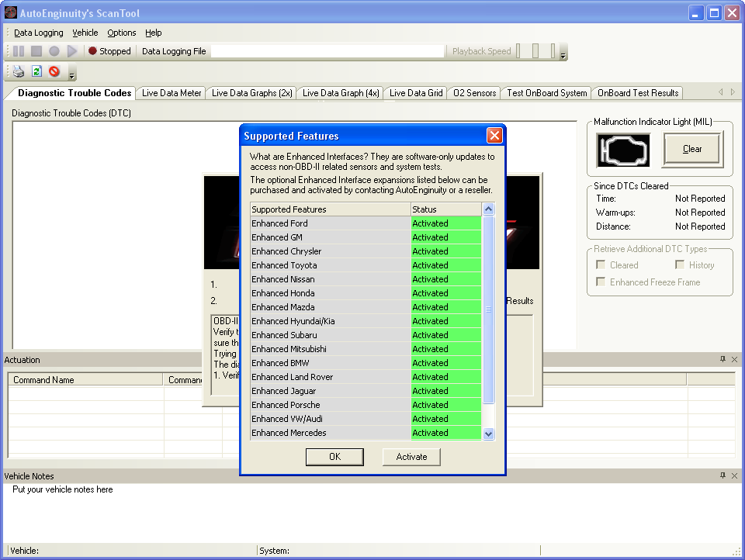Click the Print icon in the toolbar
The height and width of the screenshot is (560, 745).
pos(19,71)
